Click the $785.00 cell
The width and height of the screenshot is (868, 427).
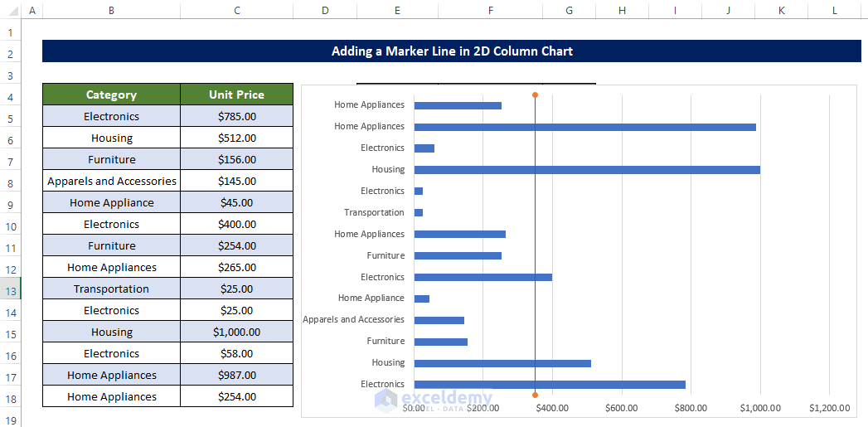pyautogui.click(x=237, y=117)
